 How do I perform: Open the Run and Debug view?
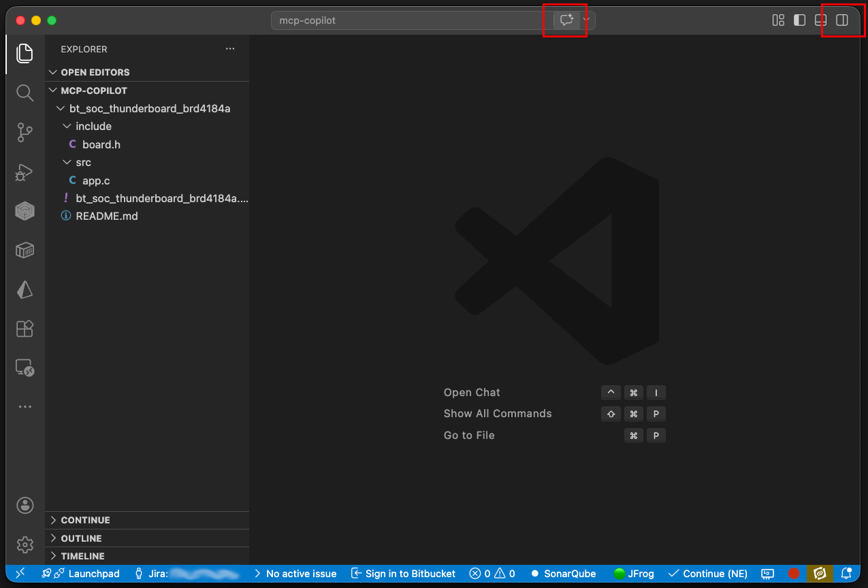[25, 172]
